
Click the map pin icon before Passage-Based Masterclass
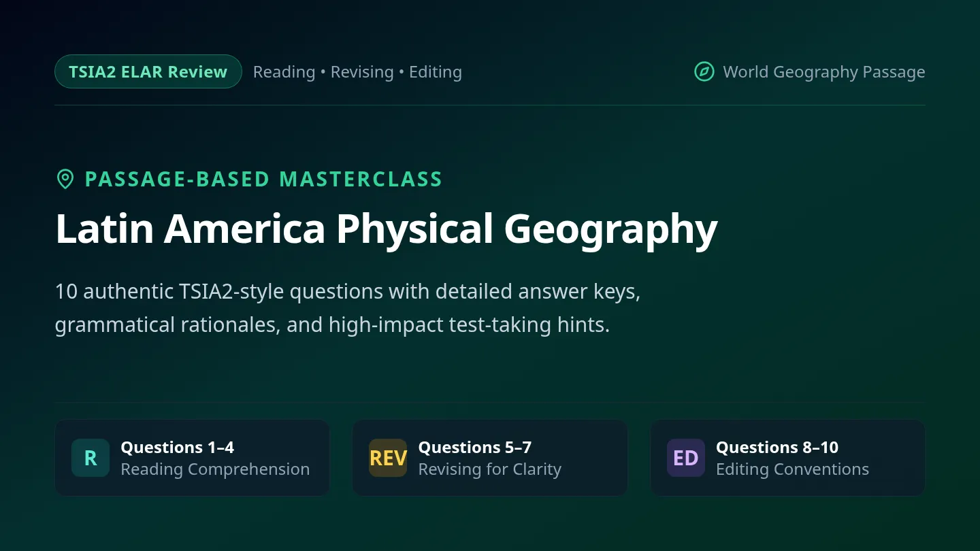(65, 179)
